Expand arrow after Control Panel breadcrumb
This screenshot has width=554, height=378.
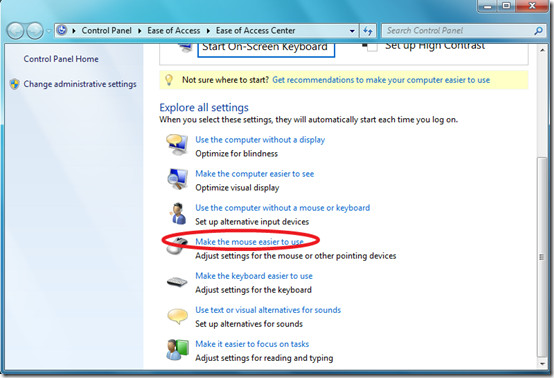[x=140, y=31]
